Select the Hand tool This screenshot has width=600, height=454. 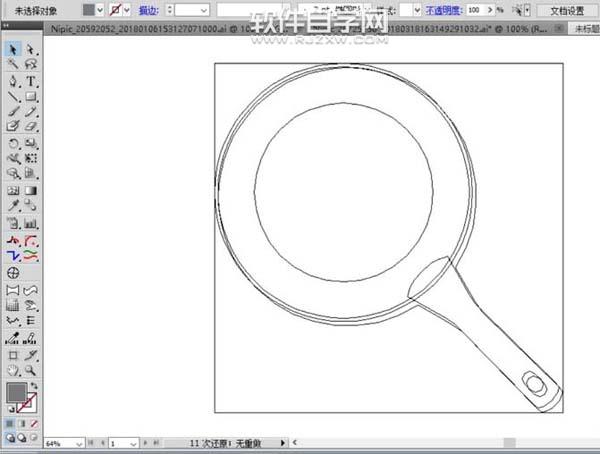[x=13, y=370]
